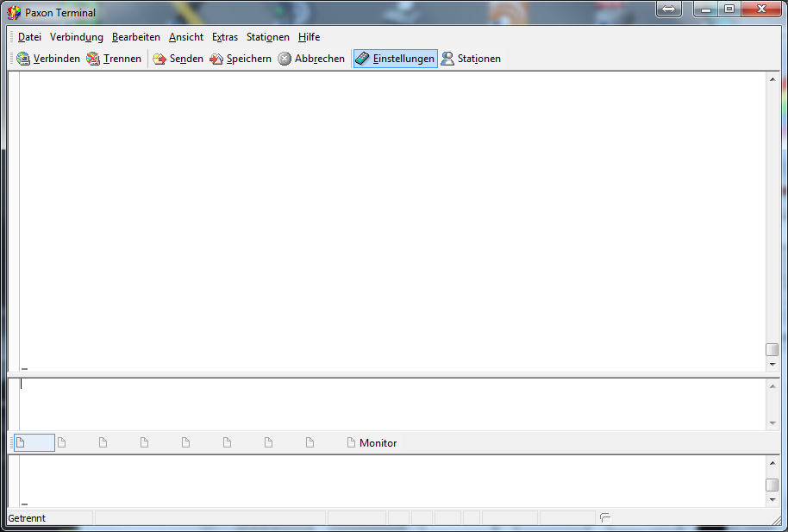Open the Bearbeiten menu
788x532 pixels.
point(135,37)
